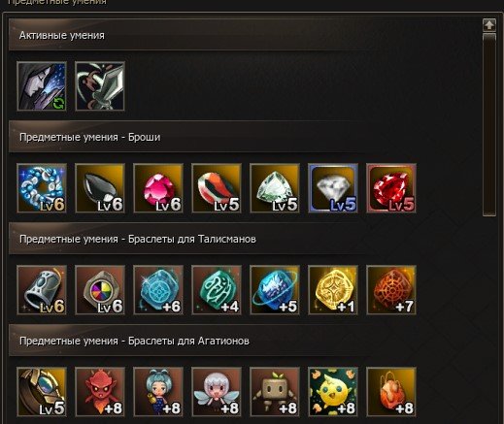Click the golden talisman +1 icon
This screenshot has width=504, height=424.
(x=333, y=290)
